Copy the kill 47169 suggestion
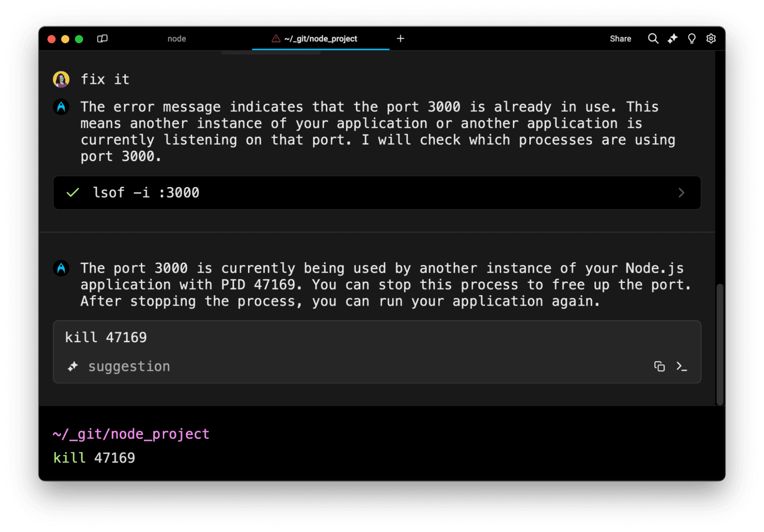Viewport: 764px width, 532px height. [659, 367]
